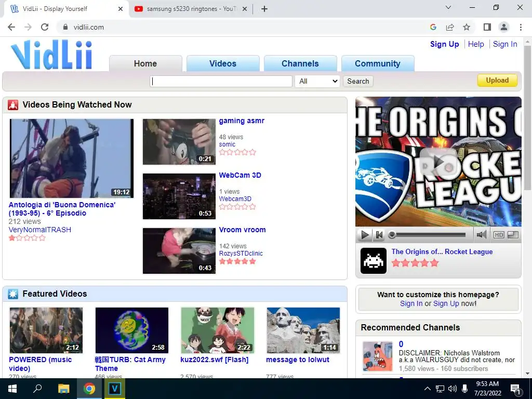
Task: Open the POWERED (music video) thumbnail
Action: click(x=46, y=330)
